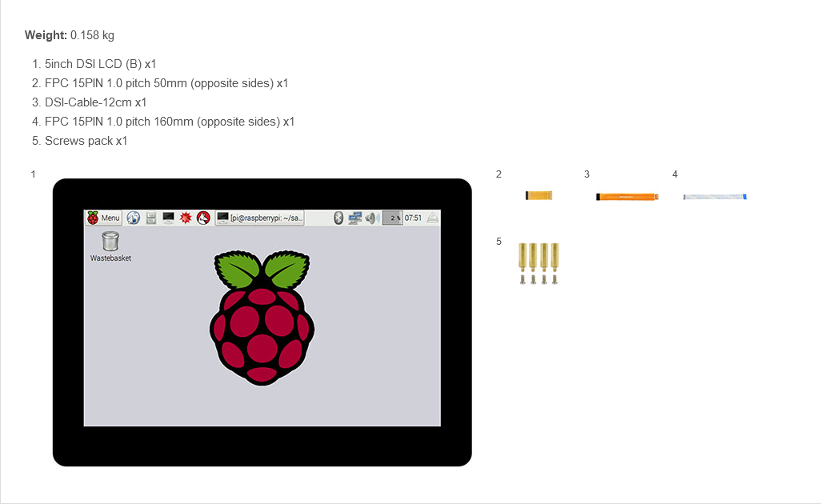Open the Wolfram wolf icon
Image resolution: width=821 pixels, height=504 pixels.
[204, 218]
